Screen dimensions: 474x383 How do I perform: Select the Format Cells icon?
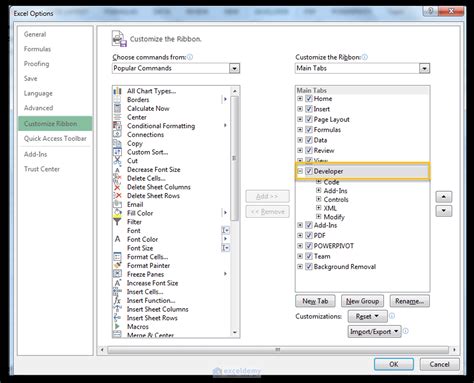click(x=117, y=257)
